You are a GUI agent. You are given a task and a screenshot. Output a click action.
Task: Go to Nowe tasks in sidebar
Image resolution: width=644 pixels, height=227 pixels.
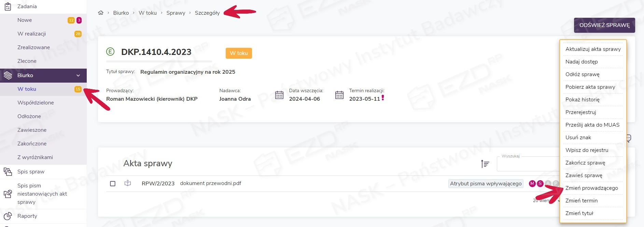[25, 20]
